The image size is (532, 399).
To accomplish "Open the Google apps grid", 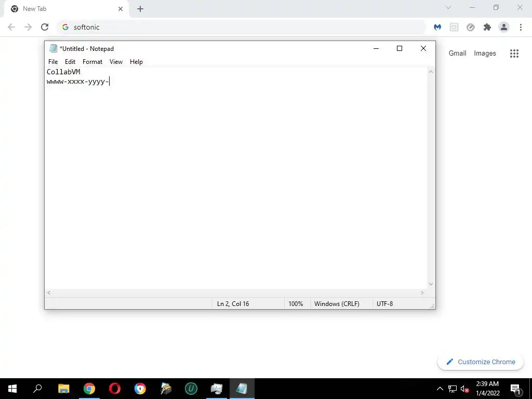I will point(514,54).
